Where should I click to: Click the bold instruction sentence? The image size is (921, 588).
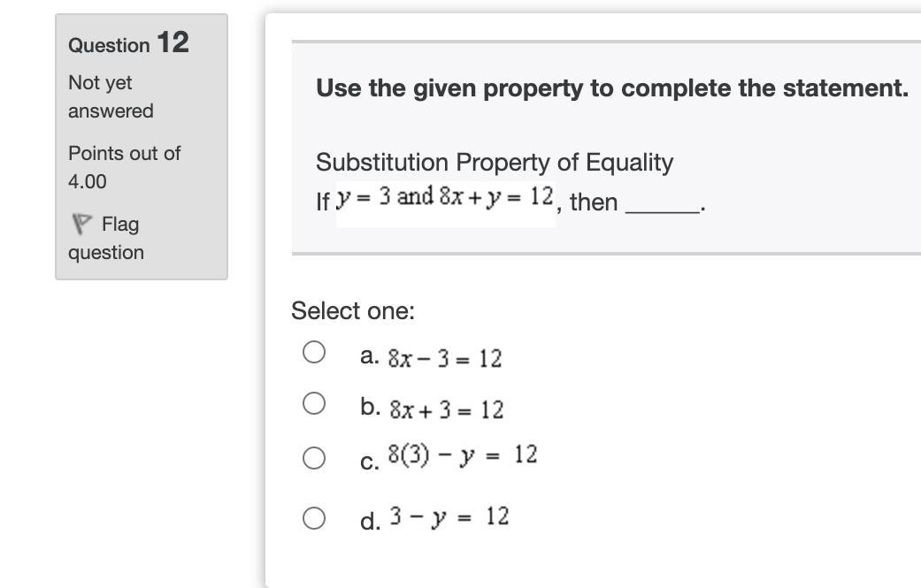coord(611,88)
